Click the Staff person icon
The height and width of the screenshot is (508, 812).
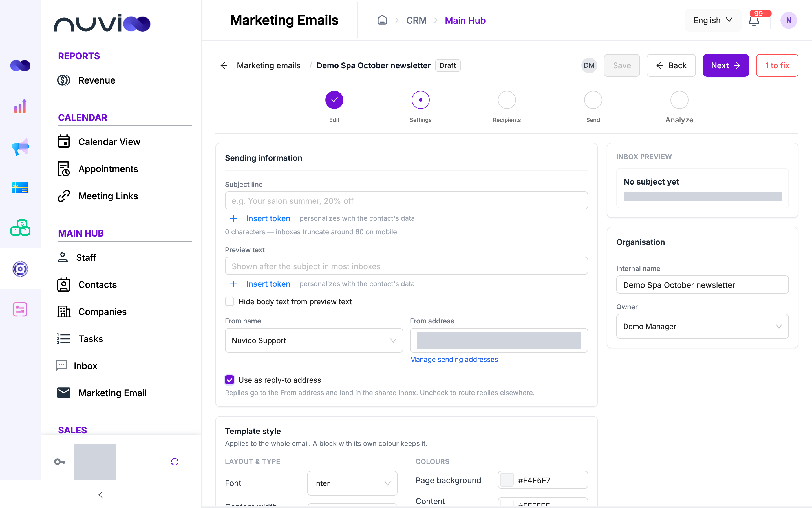pos(62,257)
